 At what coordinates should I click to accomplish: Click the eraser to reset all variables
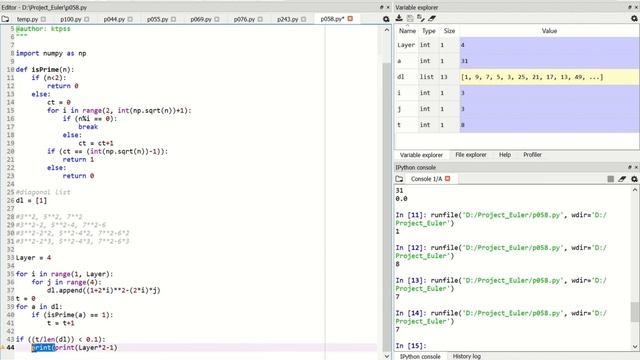432,18
